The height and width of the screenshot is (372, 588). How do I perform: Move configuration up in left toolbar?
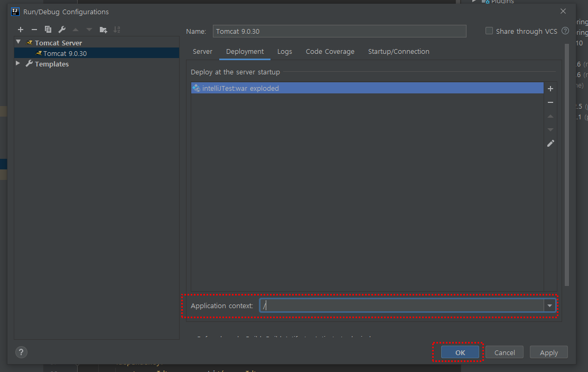(76, 30)
